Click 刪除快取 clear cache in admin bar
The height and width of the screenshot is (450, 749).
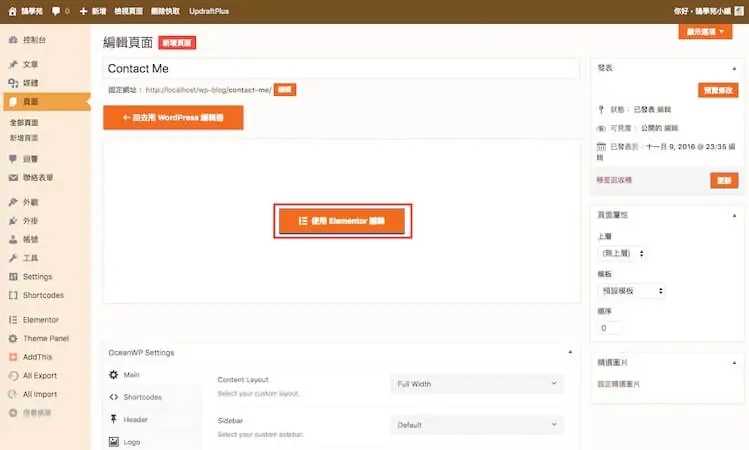[165, 11]
